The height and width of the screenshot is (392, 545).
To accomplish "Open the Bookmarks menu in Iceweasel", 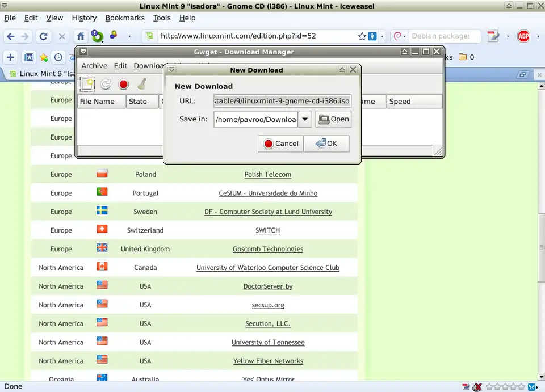I will pos(125,18).
